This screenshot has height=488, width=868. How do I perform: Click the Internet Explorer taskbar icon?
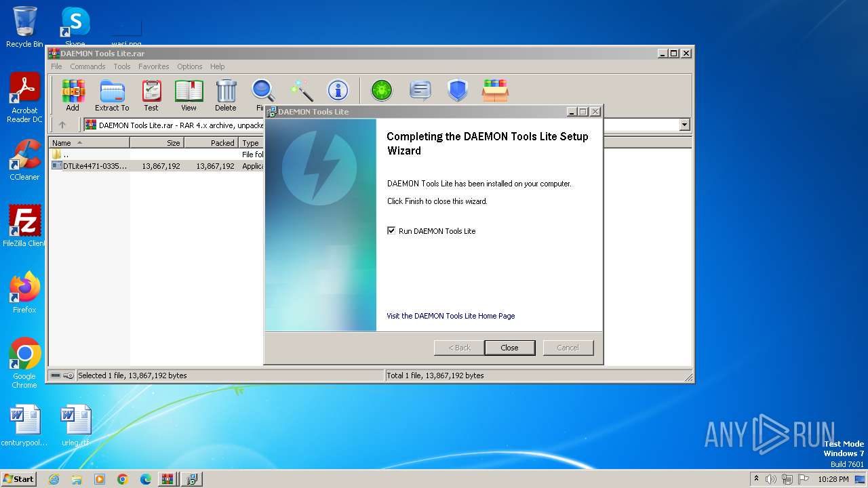pos(54,479)
